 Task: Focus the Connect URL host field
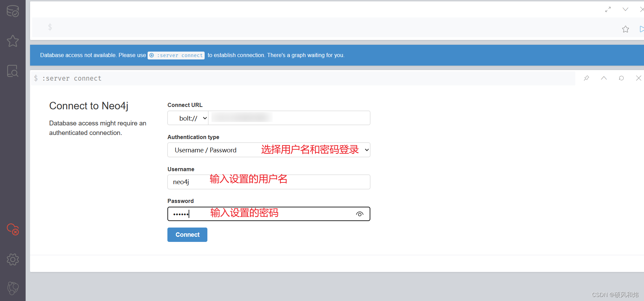(x=289, y=118)
